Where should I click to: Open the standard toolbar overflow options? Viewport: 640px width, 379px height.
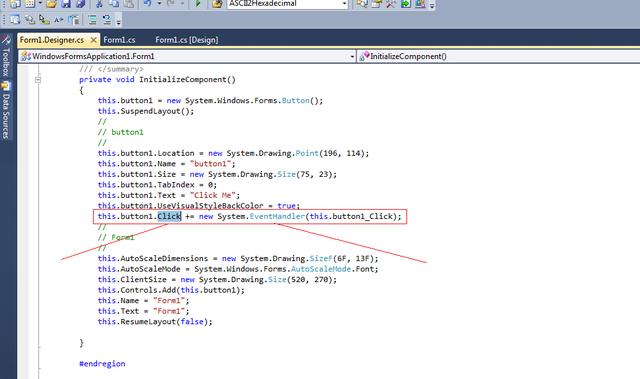pos(431,5)
